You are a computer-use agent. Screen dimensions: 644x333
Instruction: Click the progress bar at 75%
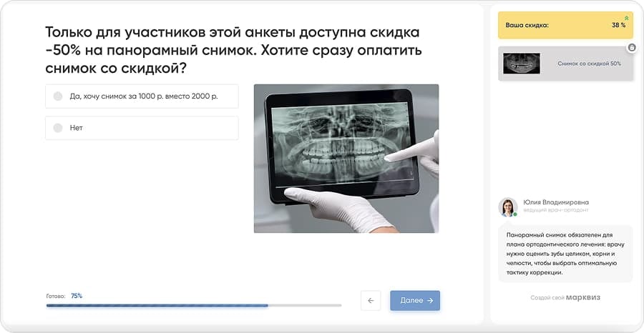pyautogui.click(x=194, y=306)
